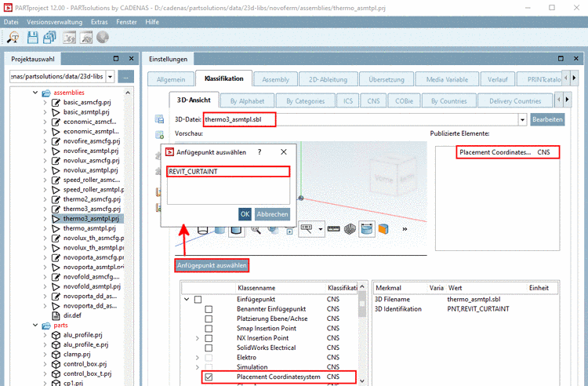The width and height of the screenshot is (588, 386).
Task: Enable Benannter Einfügepunkt checkbox
Action: (x=209, y=309)
